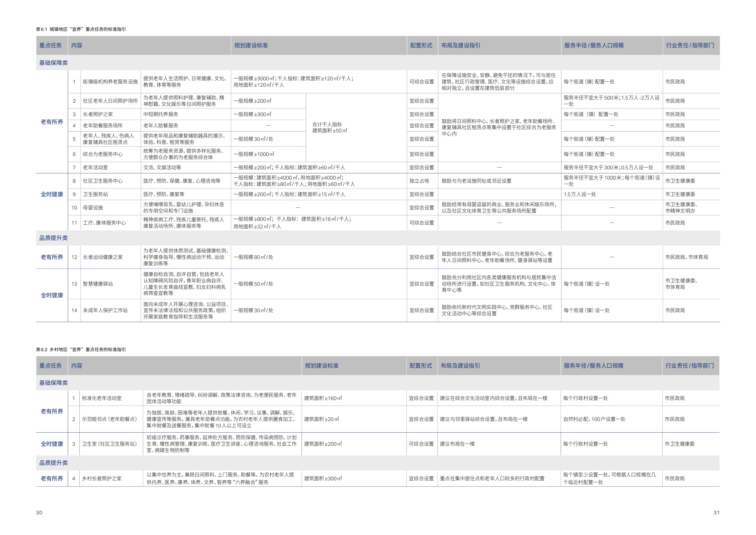This screenshot has height=535, width=756.
Task: Click '品质提升类' section row in table 6.2
Action: pos(378,463)
